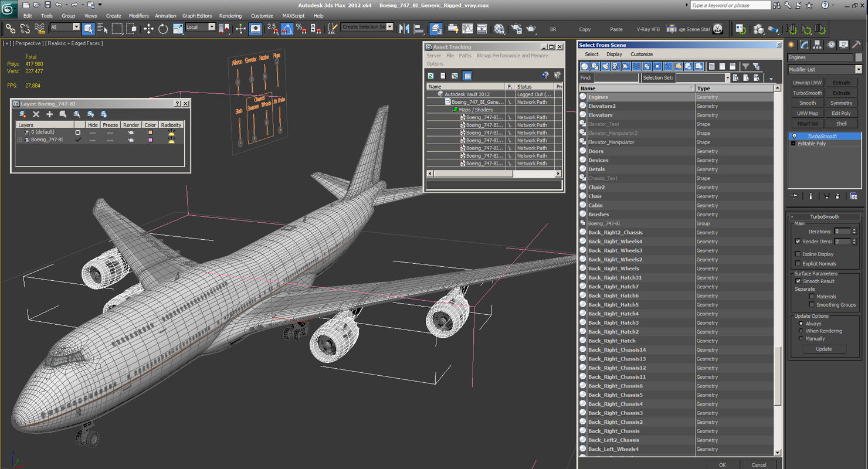This screenshot has width=868, height=469.
Task: Toggle the Angle Snap tool
Action: click(287, 28)
